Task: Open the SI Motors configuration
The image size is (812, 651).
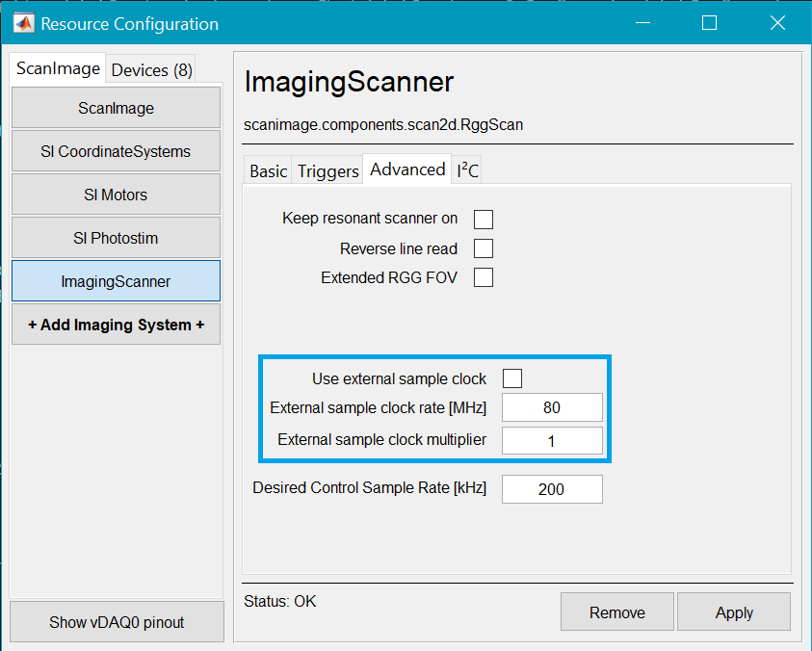Action: [x=116, y=195]
